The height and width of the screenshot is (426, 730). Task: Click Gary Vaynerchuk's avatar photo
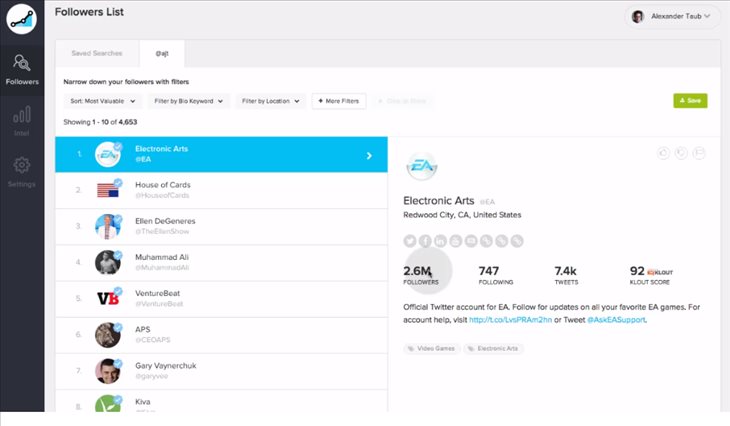[x=108, y=371]
